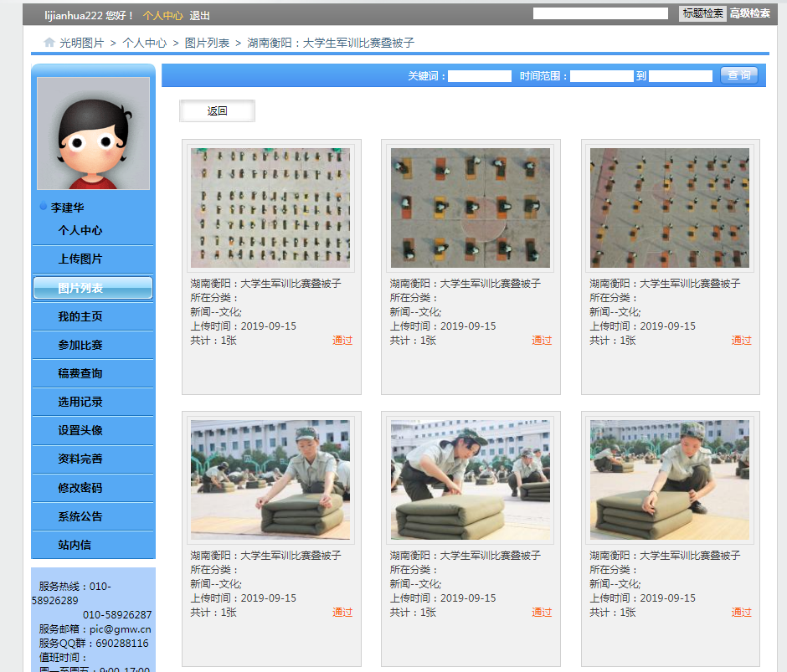
Task: Click the user avatar picture
Action: coord(93,133)
